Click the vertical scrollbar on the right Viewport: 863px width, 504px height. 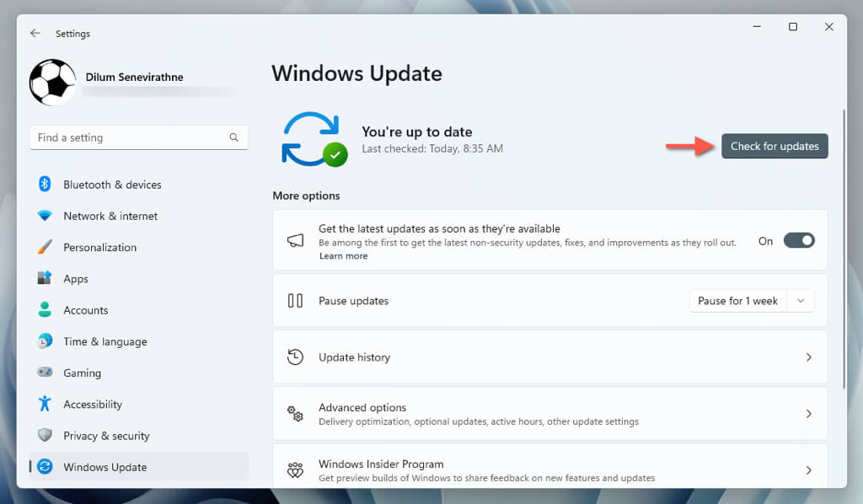pos(843,249)
